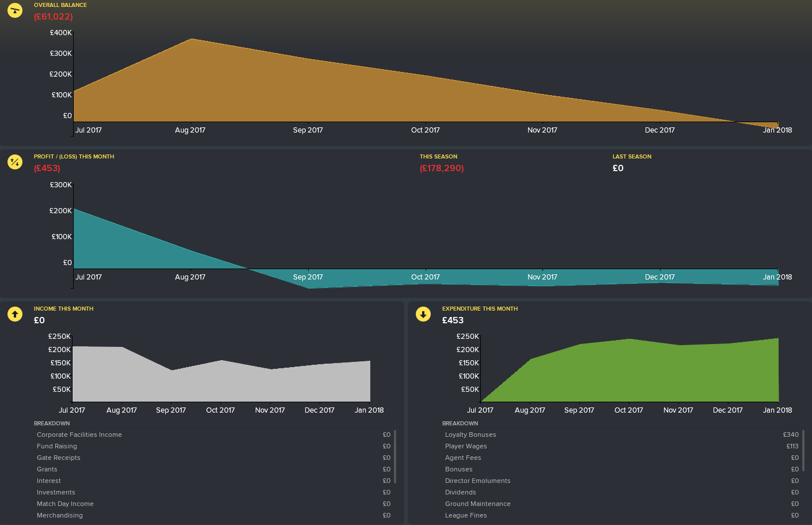
Task: Click the (£61,022) overall balance value
Action: (x=54, y=17)
